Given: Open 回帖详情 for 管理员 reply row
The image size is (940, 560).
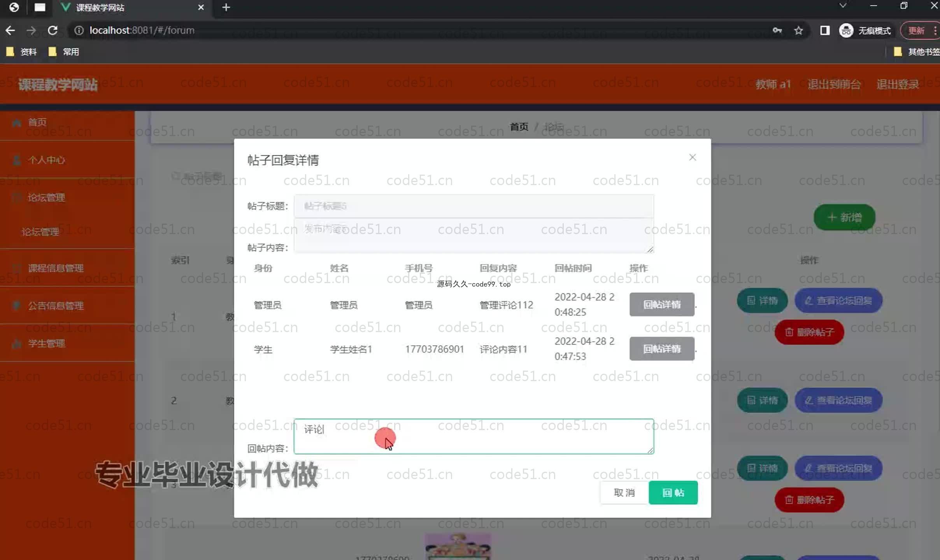Looking at the screenshot, I should tap(662, 304).
